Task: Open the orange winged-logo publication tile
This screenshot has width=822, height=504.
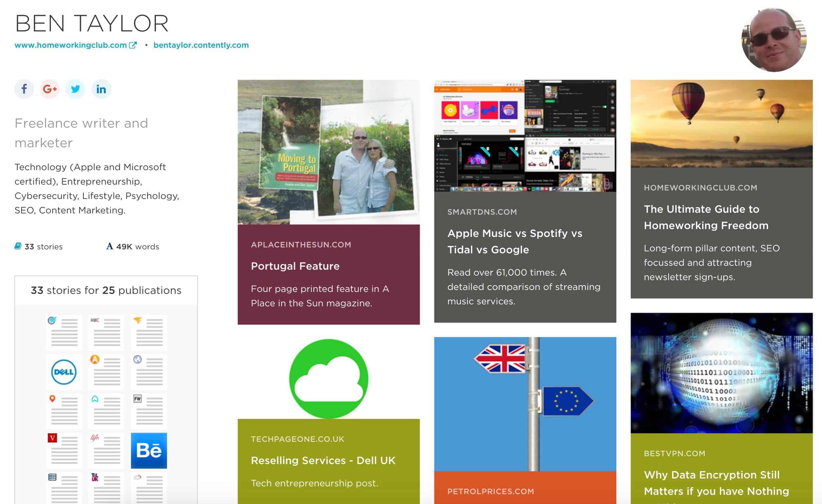Action: coord(149,332)
